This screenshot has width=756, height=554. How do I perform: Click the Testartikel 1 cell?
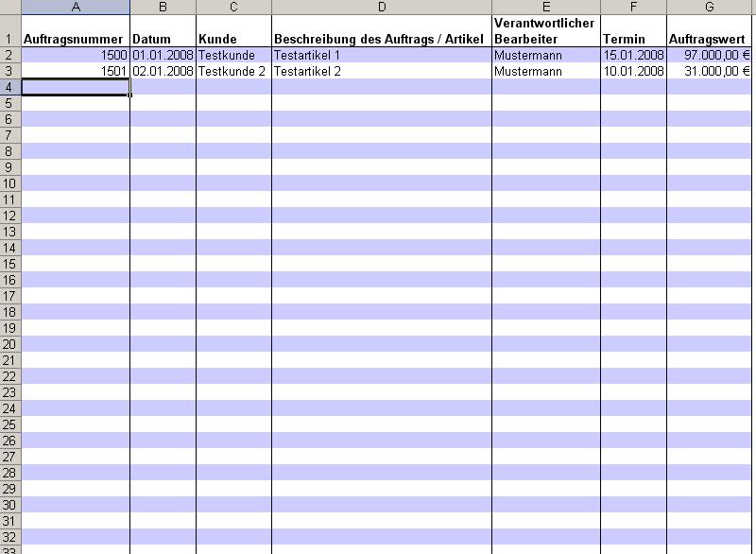pos(381,55)
